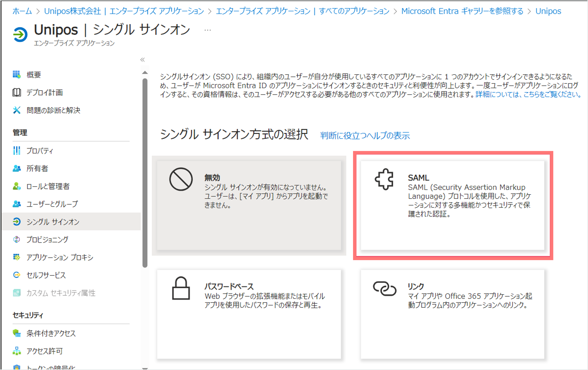
Task: Open Unipos株式会社 エンタープライズ アプリケーション breadcrumb
Action: point(124,11)
